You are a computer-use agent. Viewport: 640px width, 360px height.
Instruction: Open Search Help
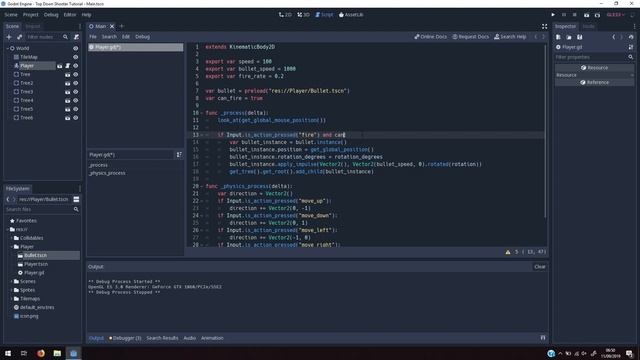pyautogui.click(x=510, y=37)
